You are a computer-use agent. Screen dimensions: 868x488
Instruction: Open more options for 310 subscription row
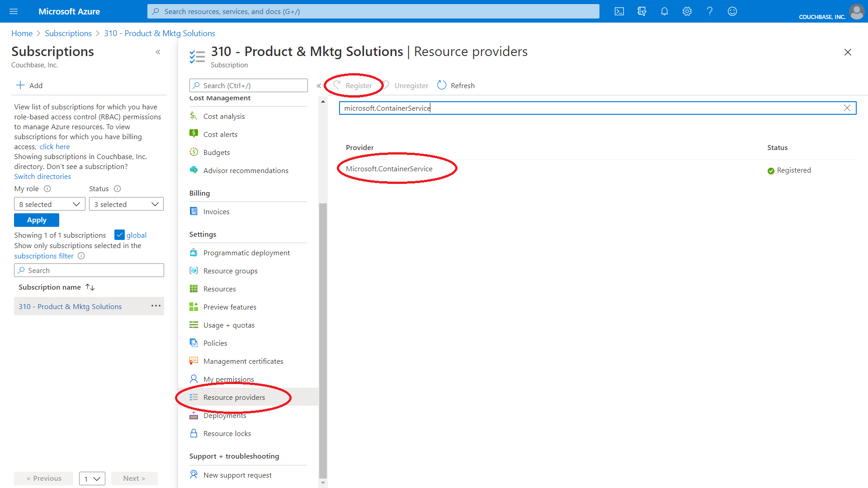click(x=156, y=306)
